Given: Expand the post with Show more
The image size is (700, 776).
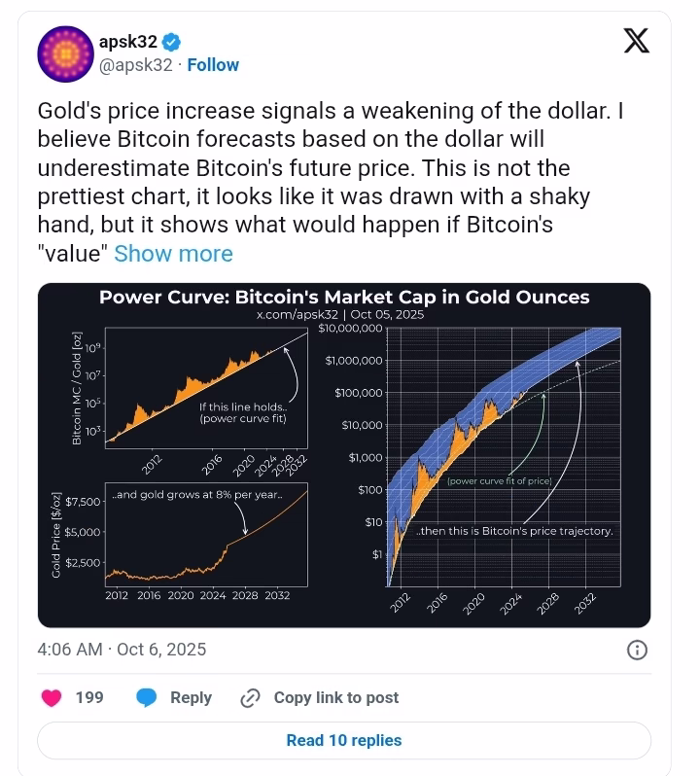Looking at the screenshot, I should 173,254.
